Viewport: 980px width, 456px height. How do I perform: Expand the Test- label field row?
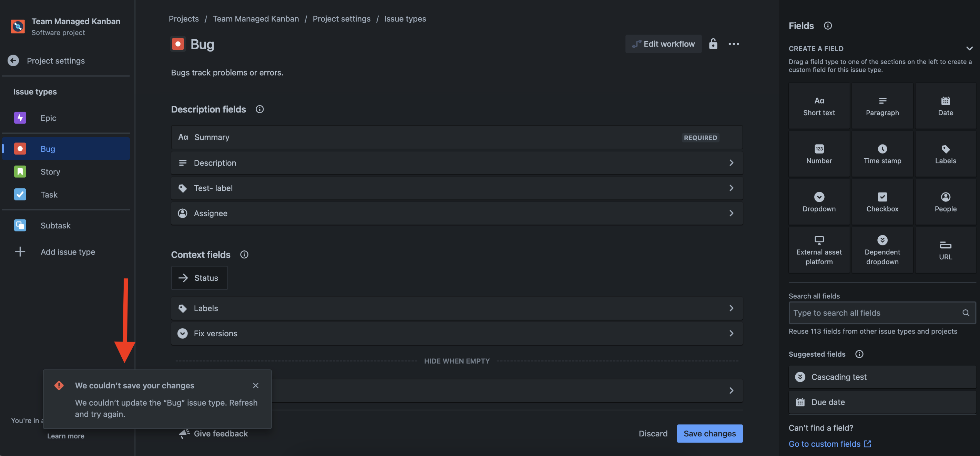(457, 188)
